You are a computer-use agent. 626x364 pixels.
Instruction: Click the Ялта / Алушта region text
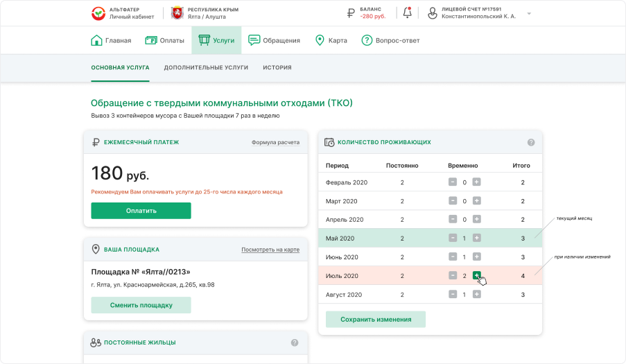[207, 17]
